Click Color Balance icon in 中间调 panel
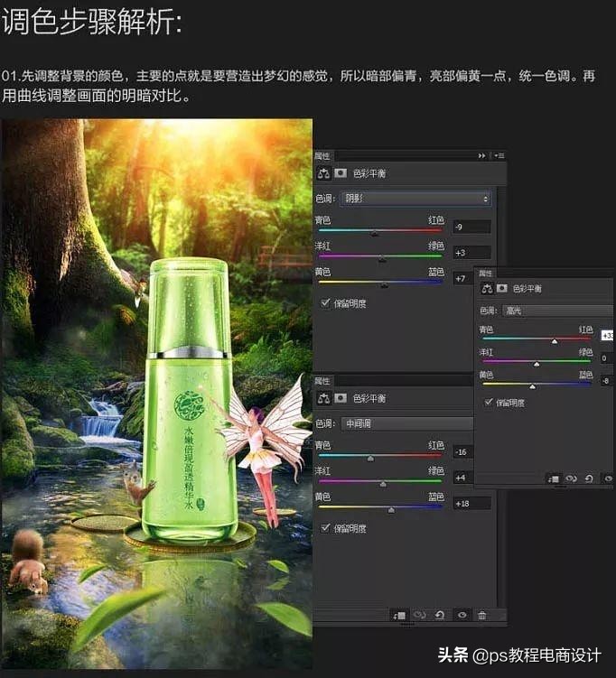 323,398
